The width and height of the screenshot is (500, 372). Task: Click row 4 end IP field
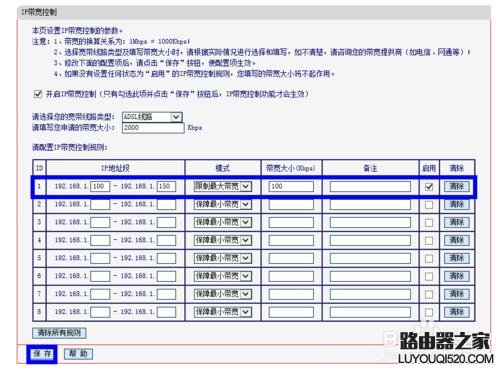pyautogui.click(x=166, y=240)
